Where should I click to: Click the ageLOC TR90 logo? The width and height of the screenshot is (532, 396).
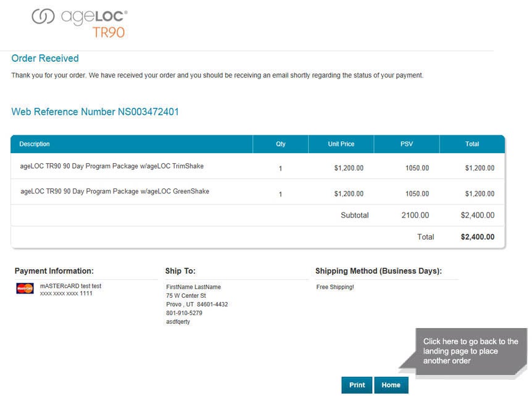click(x=80, y=23)
